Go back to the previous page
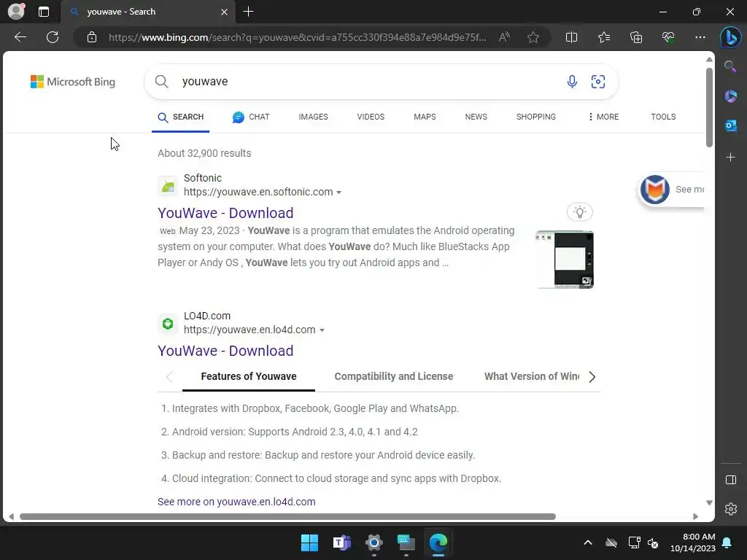747x560 pixels. pyautogui.click(x=20, y=37)
